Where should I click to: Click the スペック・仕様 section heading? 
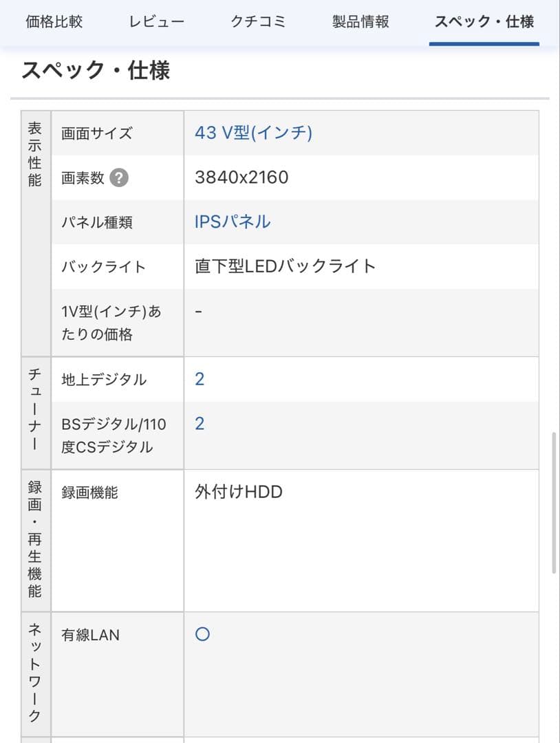96,70
